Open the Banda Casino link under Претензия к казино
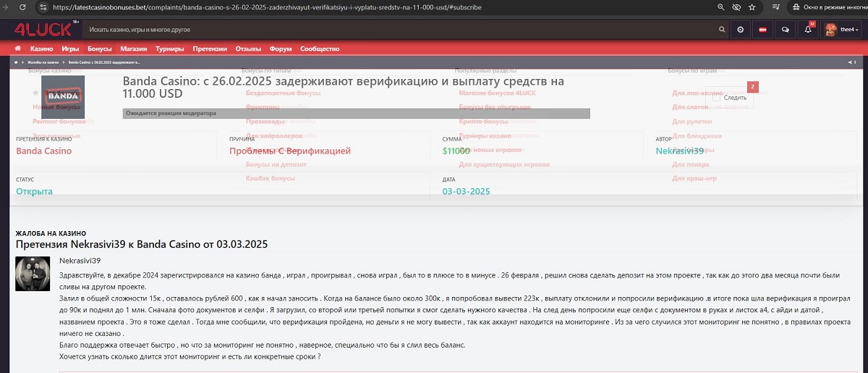 [x=44, y=151]
